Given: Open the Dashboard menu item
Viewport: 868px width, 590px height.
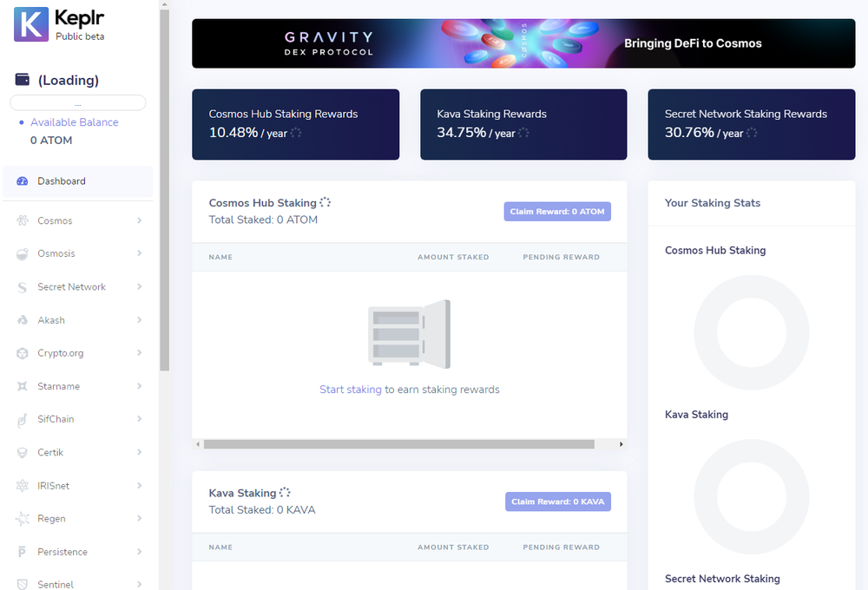Looking at the screenshot, I should pyautogui.click(x=78, y=181).
